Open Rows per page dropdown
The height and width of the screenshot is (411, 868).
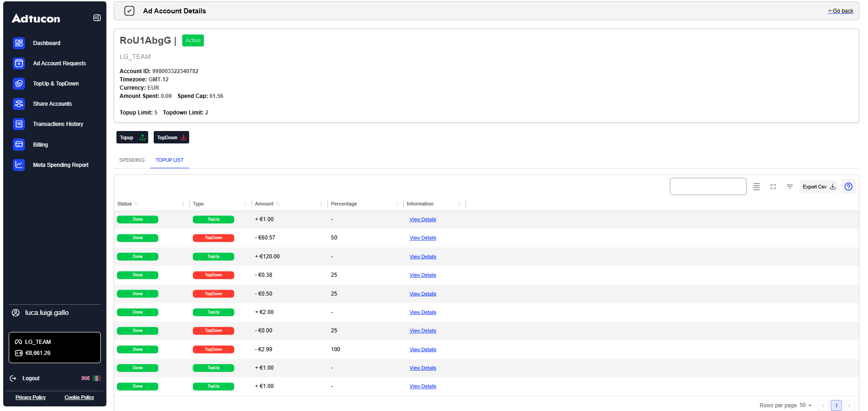(806, 405)
